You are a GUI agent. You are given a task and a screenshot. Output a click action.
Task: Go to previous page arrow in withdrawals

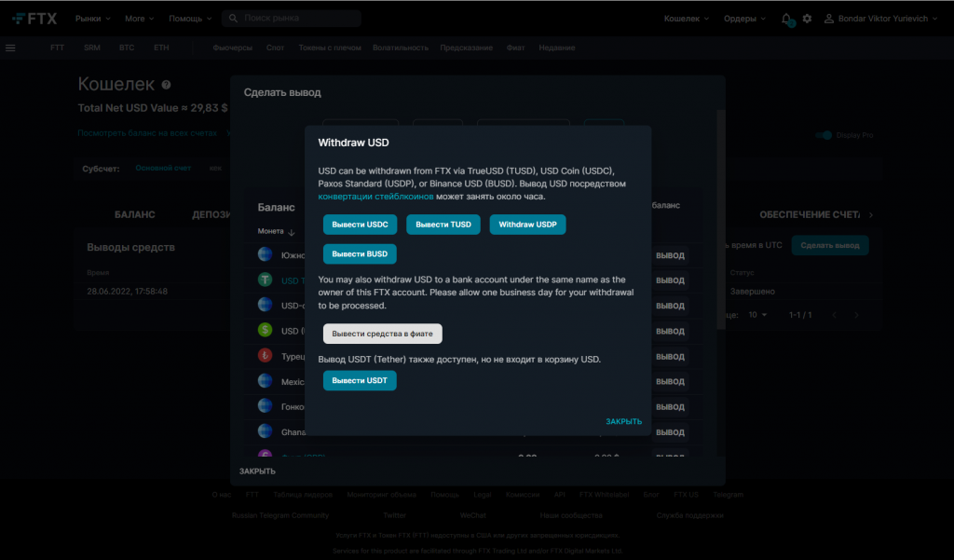(x=834, y=315)
